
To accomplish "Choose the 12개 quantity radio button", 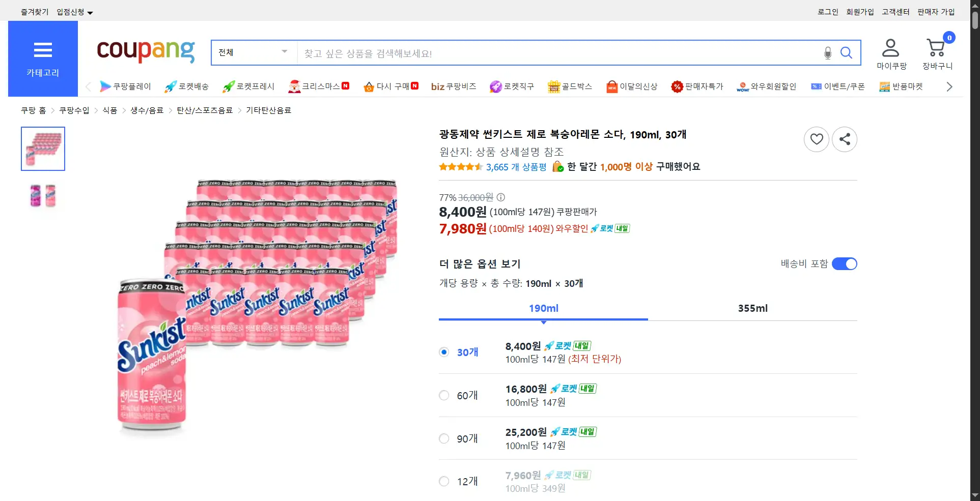I will click(444, 482).
